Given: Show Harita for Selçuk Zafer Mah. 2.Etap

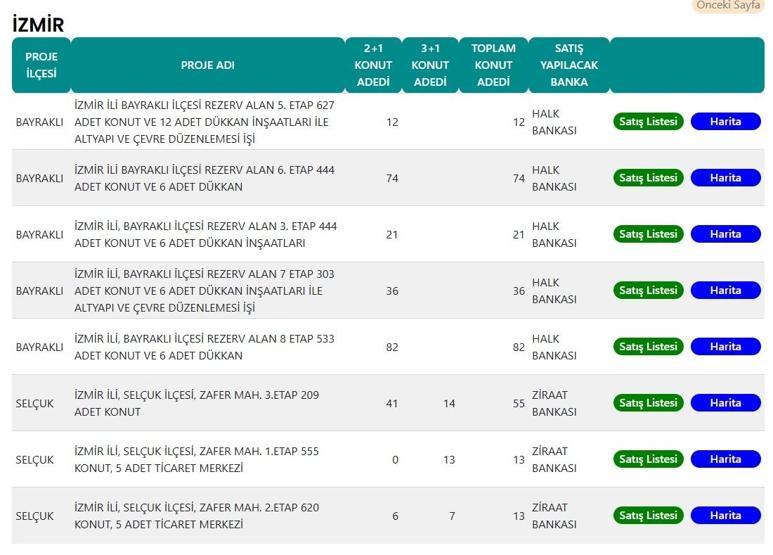Looking at the screenshot, I should (x=726, y=515).
